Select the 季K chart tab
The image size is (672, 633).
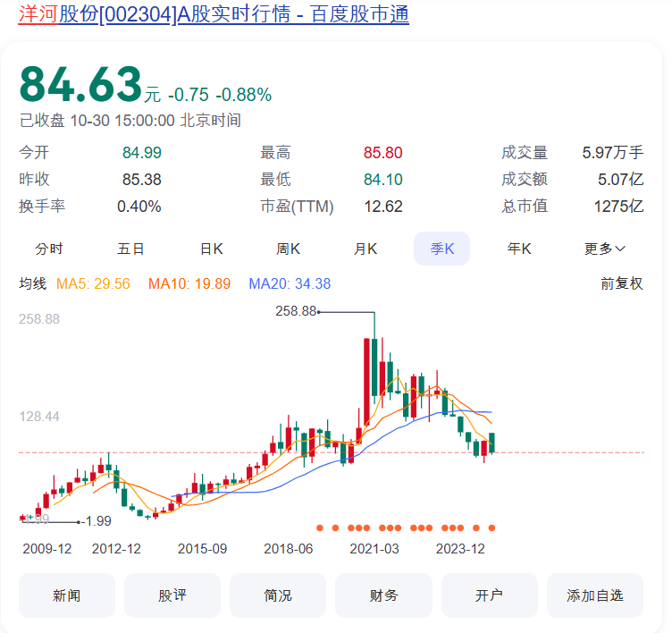[441, 249]
